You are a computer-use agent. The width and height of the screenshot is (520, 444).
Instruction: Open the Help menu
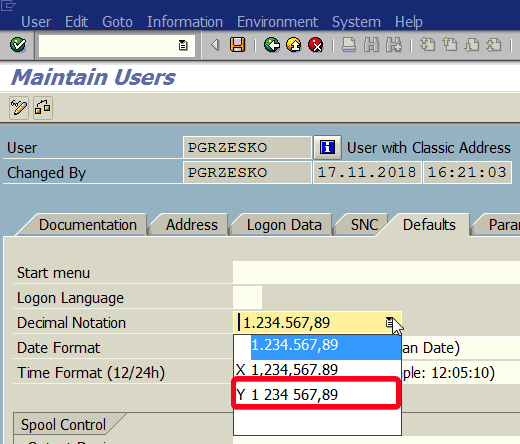pos(409,22)
